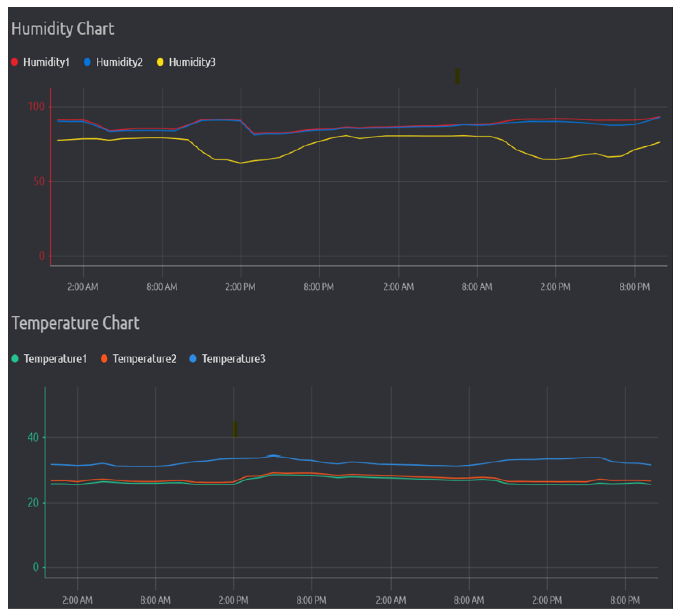Toggle the Temperature3 legend entry
Image resolution: width=679 pixels, height=616 pixels.
233,359
